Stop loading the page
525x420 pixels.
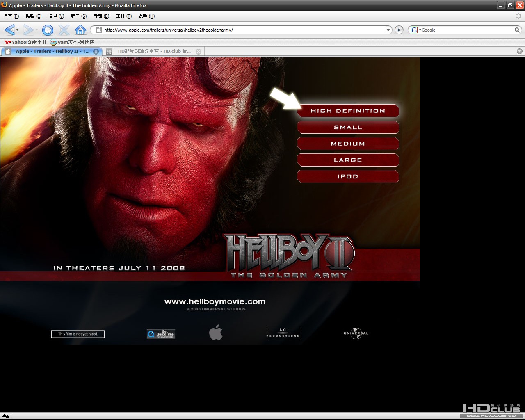point(64,30)
